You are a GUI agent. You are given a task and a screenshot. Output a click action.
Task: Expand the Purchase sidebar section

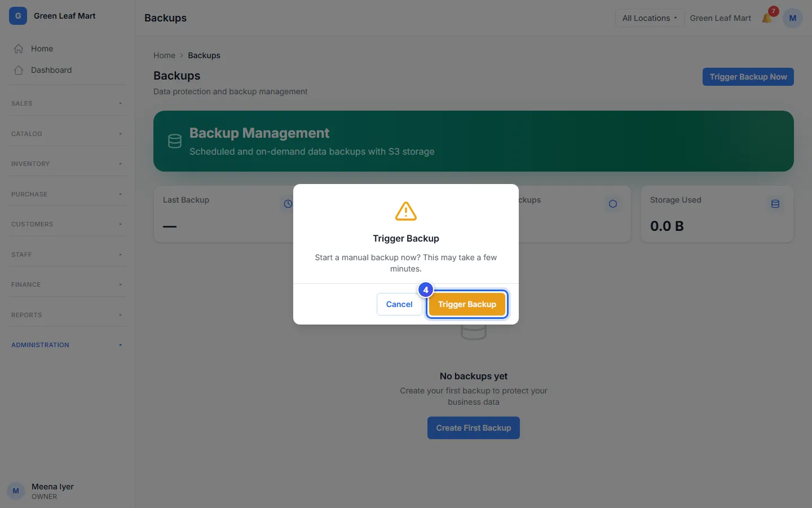point(67,194)
